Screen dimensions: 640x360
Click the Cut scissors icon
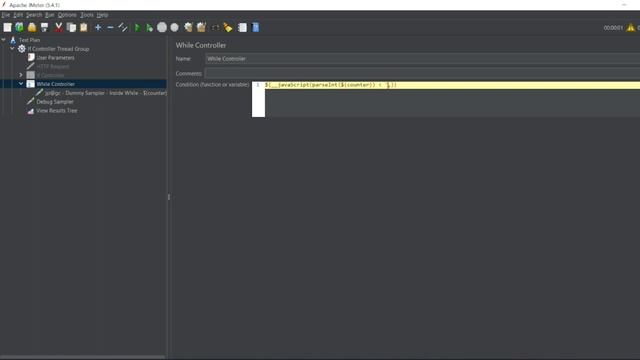point(58,27)
